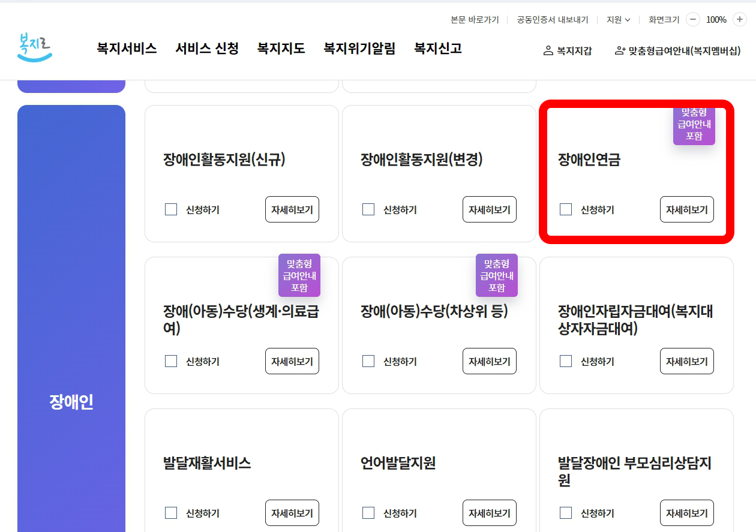Check the 신청하기 box for 장애인활동지원(신규)
The image size is (756, 532).
tap(171, 209)
